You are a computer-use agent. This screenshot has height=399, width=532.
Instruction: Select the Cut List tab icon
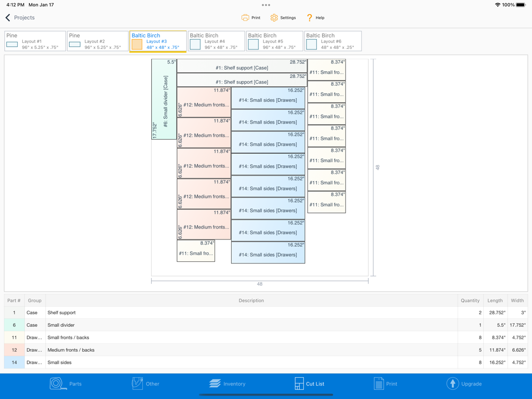point(299,384)
